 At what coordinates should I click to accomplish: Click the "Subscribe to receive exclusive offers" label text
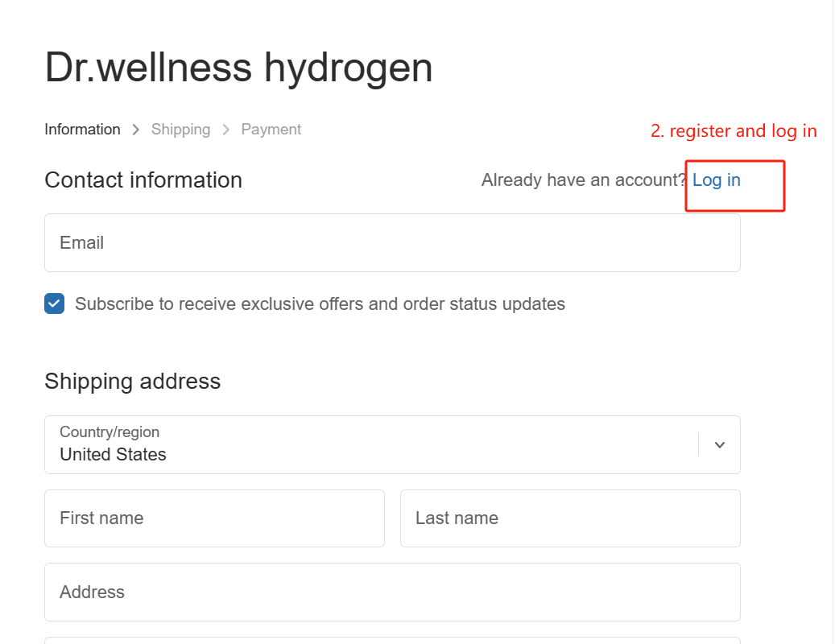pyautogui.click(x=320, y=304)
